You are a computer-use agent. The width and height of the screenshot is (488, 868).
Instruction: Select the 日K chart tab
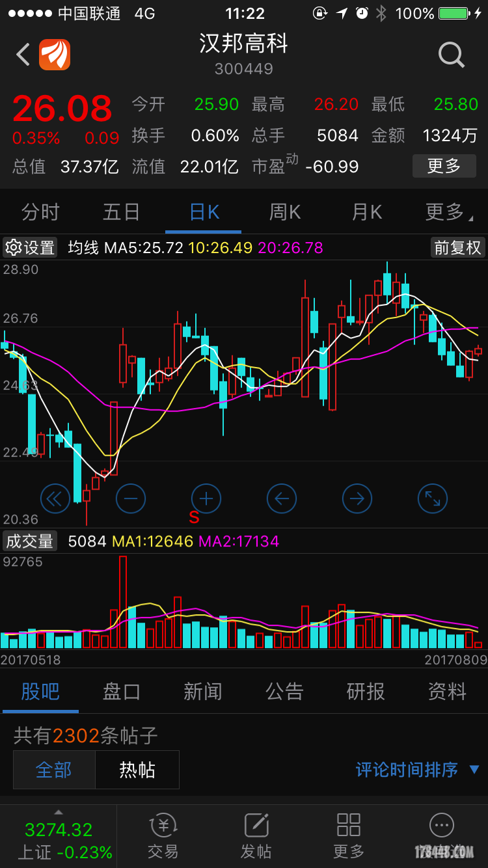point(204,212)
